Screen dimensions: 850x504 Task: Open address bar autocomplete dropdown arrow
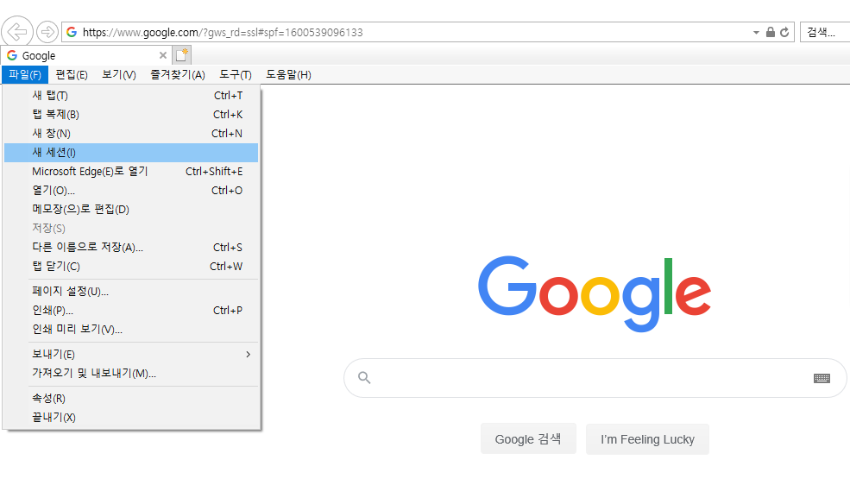click(756, 33)
